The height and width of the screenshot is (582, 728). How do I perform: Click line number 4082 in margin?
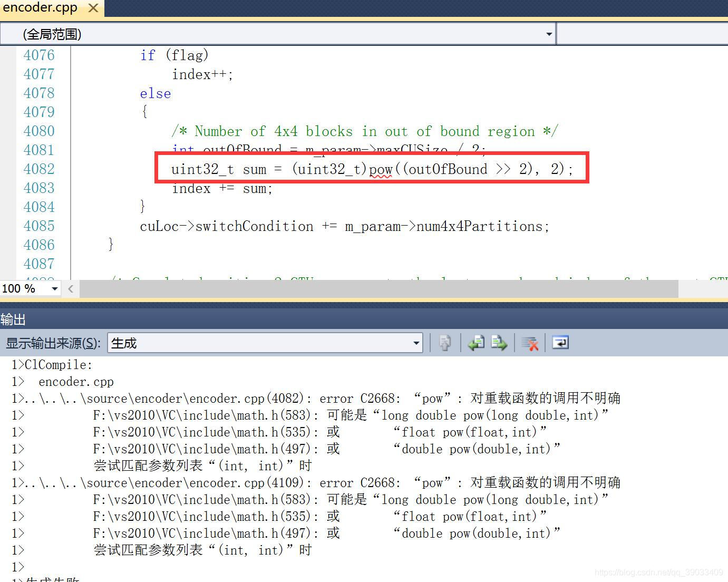pyautogui.click(x=39, y=169)
